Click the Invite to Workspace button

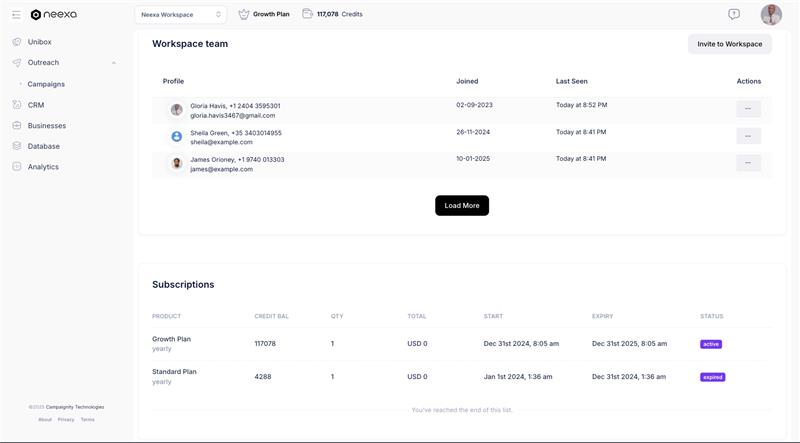(x=729, y=44)
